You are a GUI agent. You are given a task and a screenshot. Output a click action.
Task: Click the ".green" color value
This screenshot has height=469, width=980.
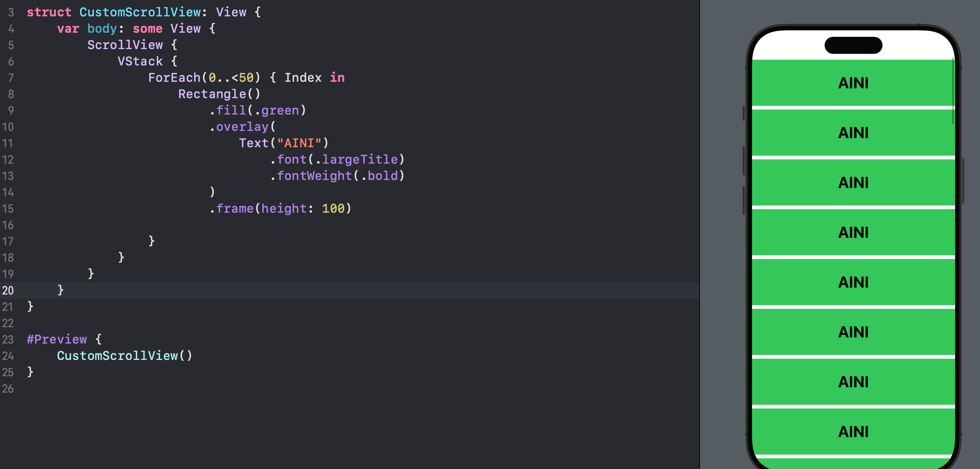[x=277, y=110]
